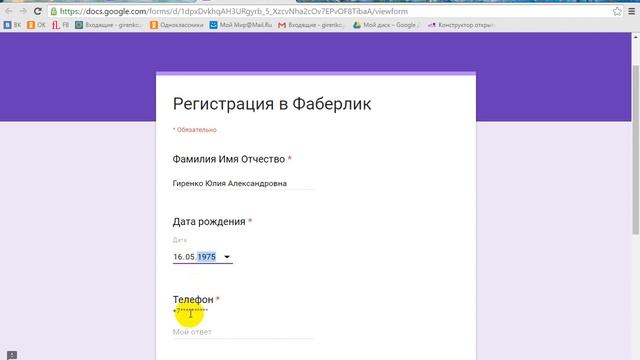The image size is (640, 360).
Task: Open the OK bookmark
Action: 36,25
